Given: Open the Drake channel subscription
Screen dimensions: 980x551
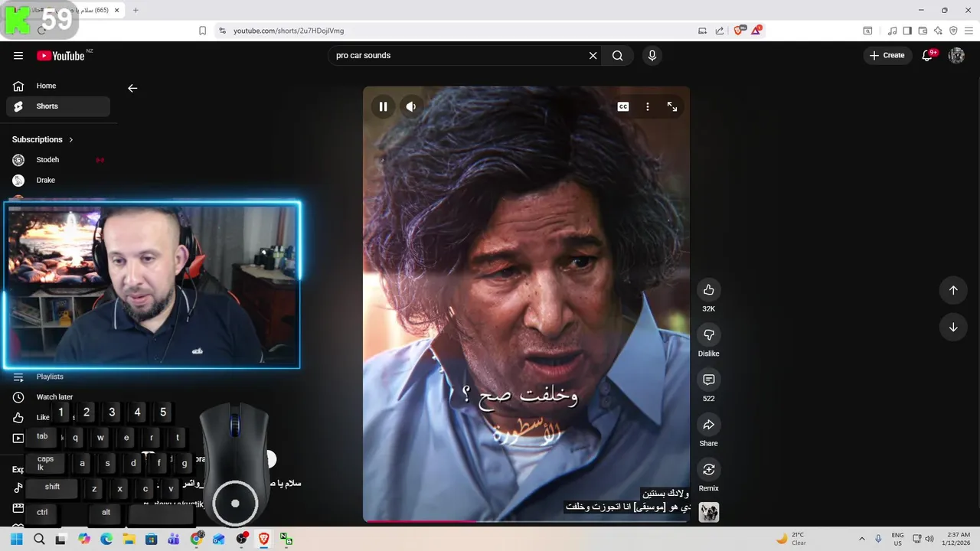Looking at the screenshot, I should pyautogui.click(x=58, y=180).
